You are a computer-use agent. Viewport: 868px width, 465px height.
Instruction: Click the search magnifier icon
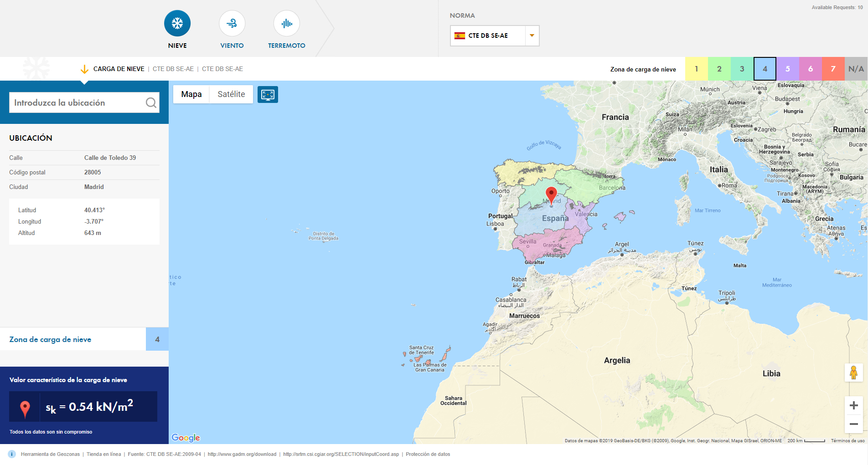[x=151, y=102]
